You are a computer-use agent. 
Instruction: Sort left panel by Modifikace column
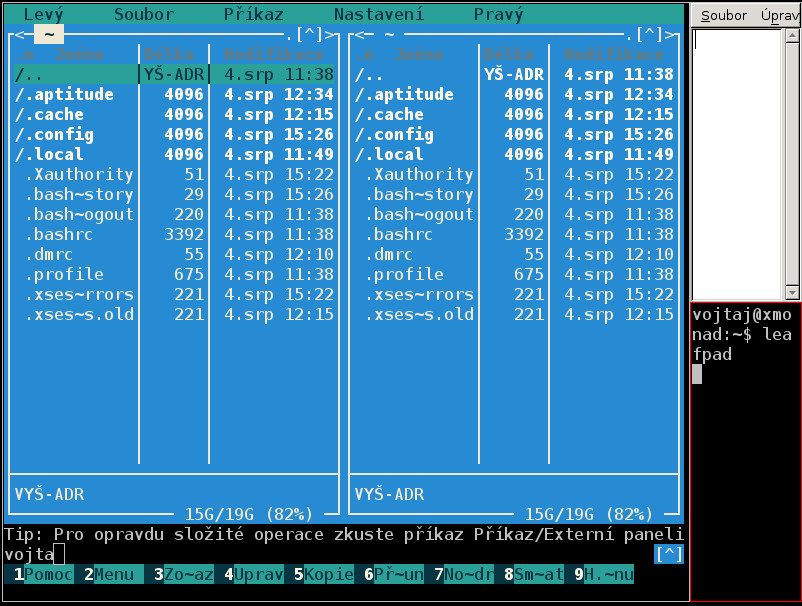click(274, 54)
